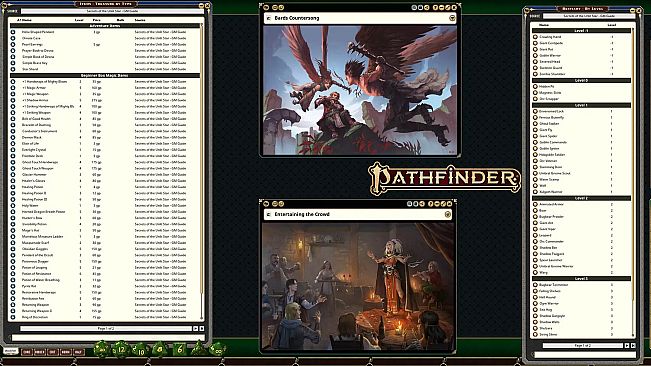This screenshot has height=366, width=651.
Task: Select 'Hunter's Bow' item row
Action: coord(105,218)
